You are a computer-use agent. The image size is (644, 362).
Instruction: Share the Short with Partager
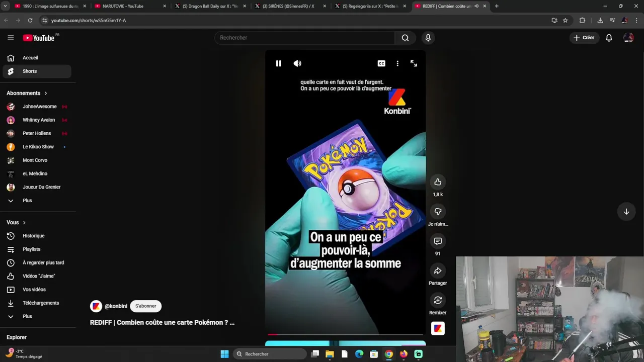(438, 271)
